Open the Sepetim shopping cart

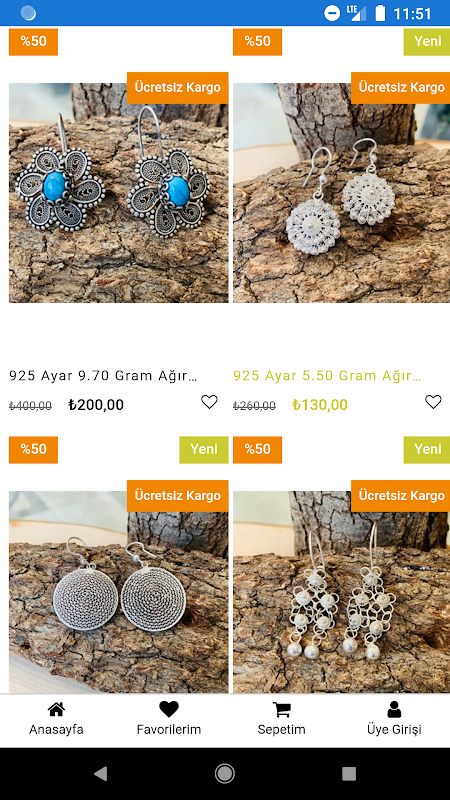(282, 710)
